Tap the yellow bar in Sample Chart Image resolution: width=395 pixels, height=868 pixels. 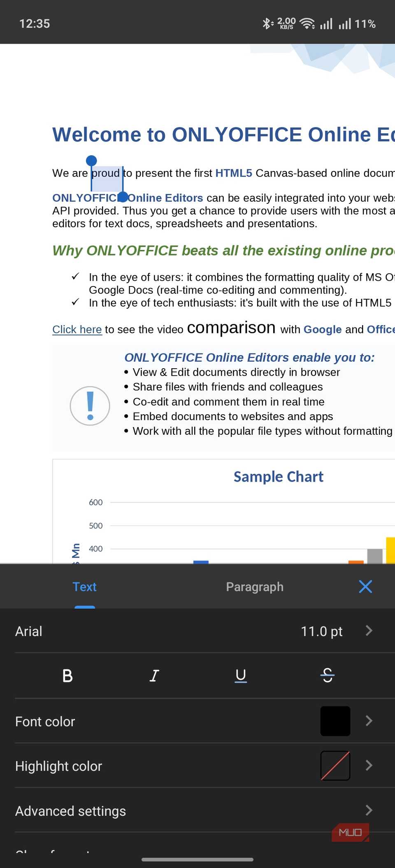click(x=390, y=550)
